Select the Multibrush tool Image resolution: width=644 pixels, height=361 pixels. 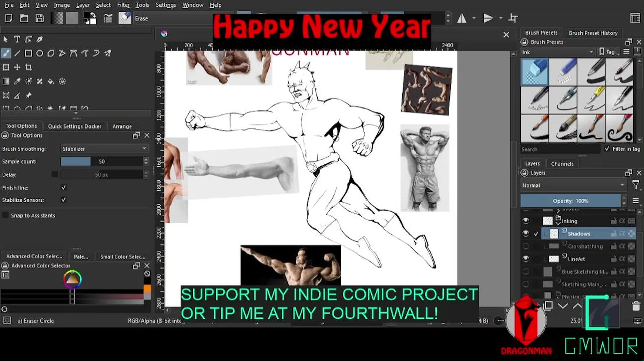coord(107,53)
